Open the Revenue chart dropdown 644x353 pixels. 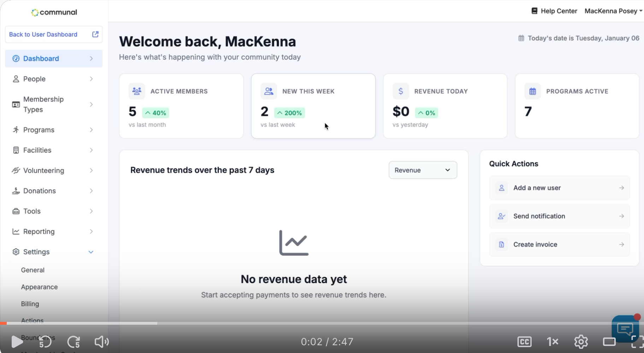coord(423,170)
